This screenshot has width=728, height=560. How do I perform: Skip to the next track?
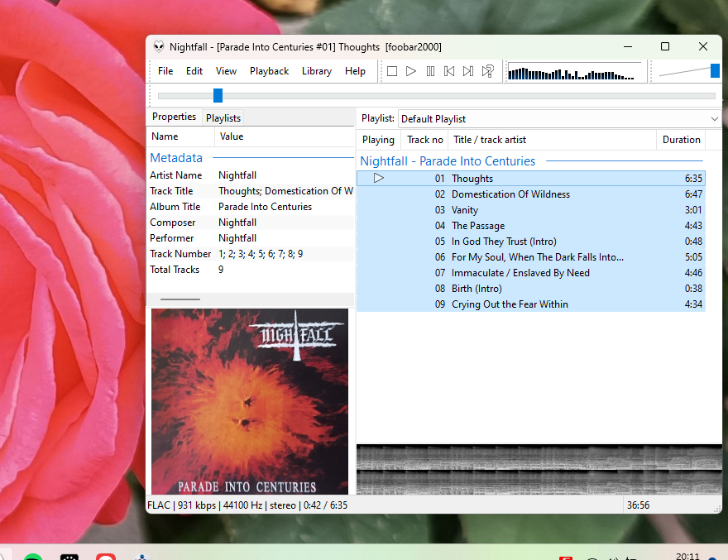click(x=468, y=71)
